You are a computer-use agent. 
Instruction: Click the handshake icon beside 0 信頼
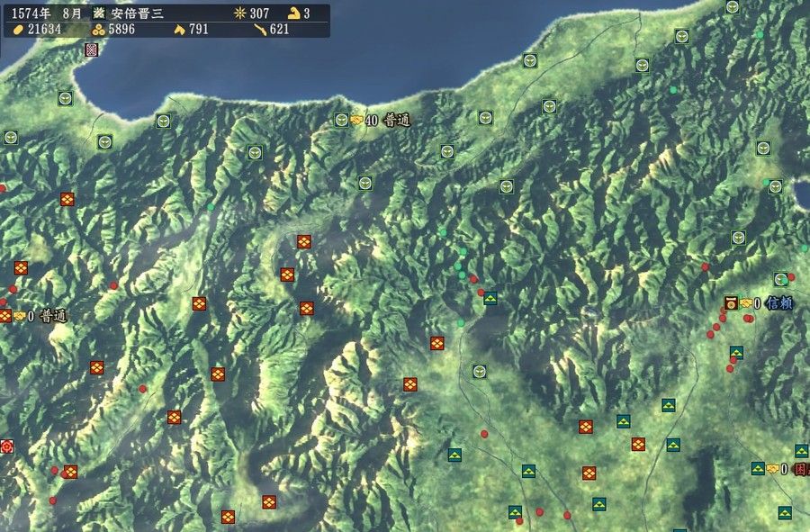click(746, 303)
